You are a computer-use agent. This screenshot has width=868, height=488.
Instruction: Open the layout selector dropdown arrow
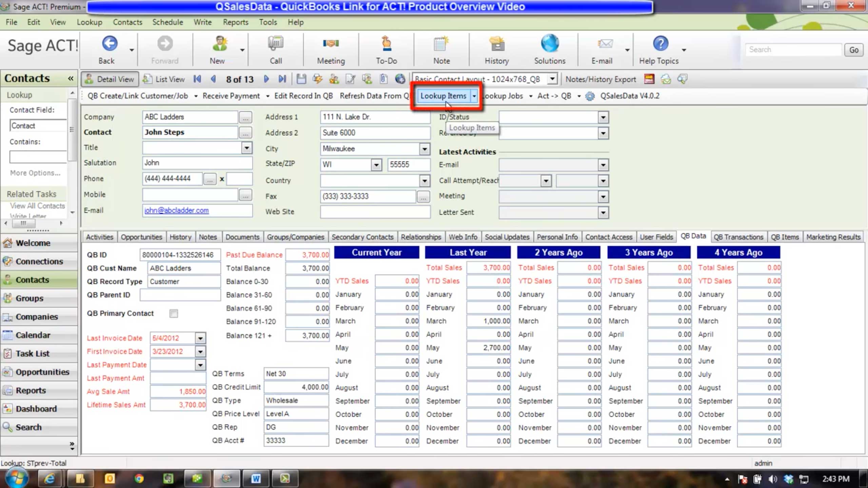552,79
